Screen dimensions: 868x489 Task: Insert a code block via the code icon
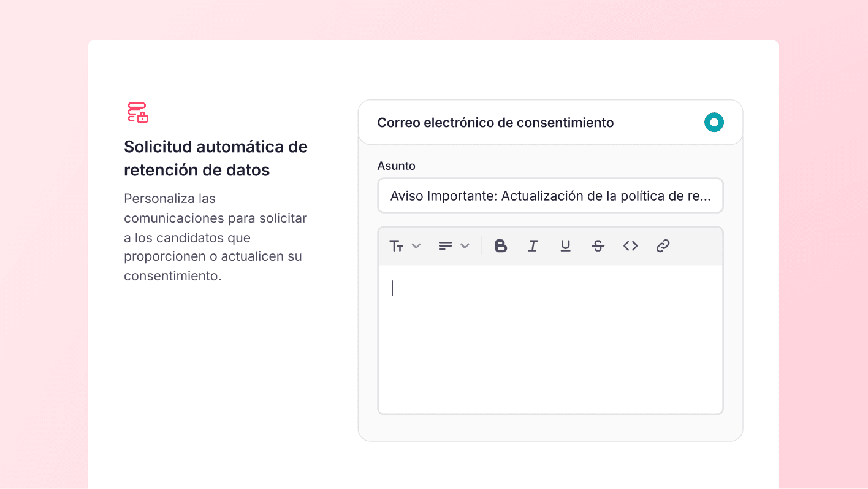click(x=630, y=245)
